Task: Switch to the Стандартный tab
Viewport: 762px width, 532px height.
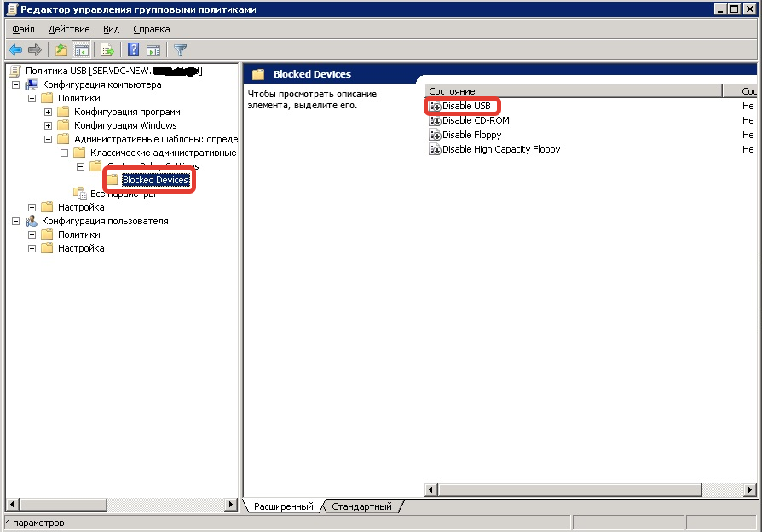Action: point(361,506)
